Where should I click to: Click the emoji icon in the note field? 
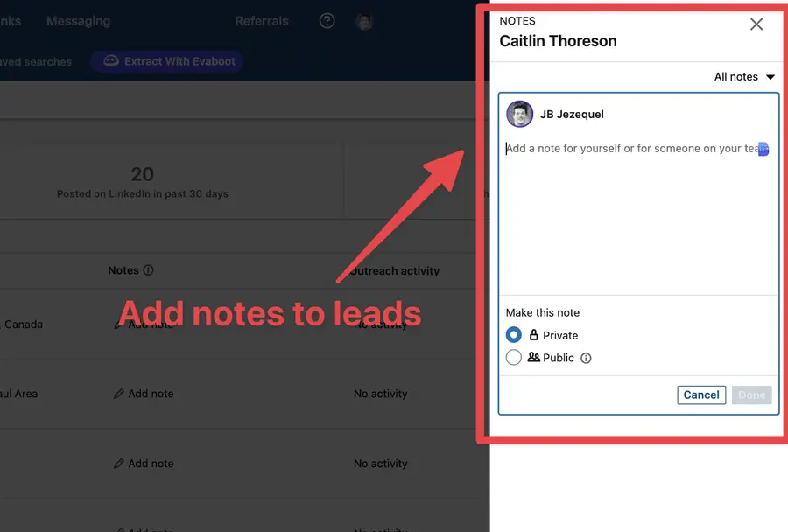point(763,149)
